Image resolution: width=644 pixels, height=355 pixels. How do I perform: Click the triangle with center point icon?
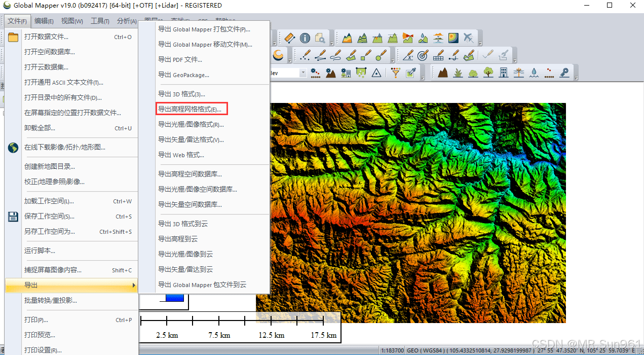(376, 73)
